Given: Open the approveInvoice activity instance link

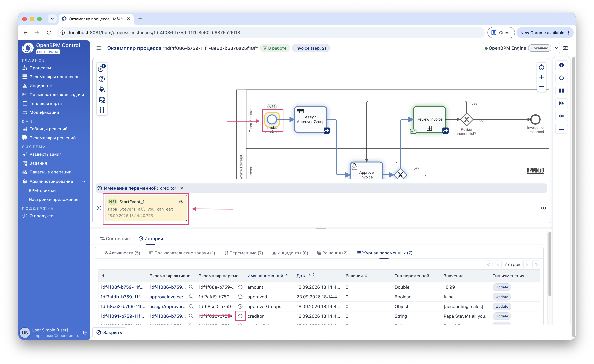Looking at the screenshot, I should coord(168,297).
